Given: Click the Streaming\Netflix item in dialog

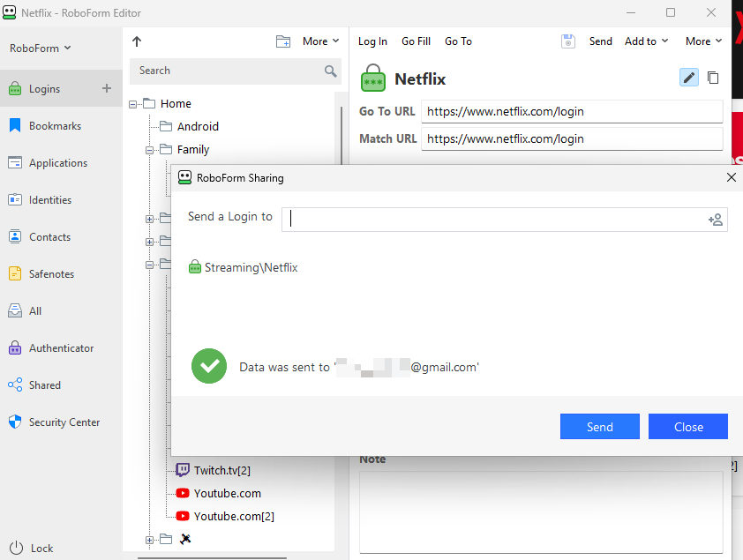Looking at the screenshot, I should pos(244,267).
